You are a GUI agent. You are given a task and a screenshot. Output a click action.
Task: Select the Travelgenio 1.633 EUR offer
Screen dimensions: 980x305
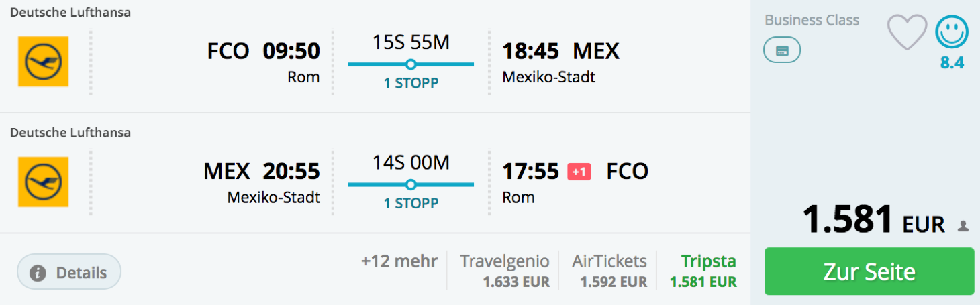(504, 271)
